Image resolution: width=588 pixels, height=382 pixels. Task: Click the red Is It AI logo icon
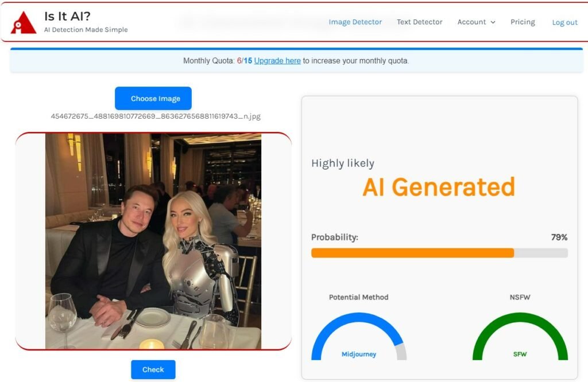point(23,22)
